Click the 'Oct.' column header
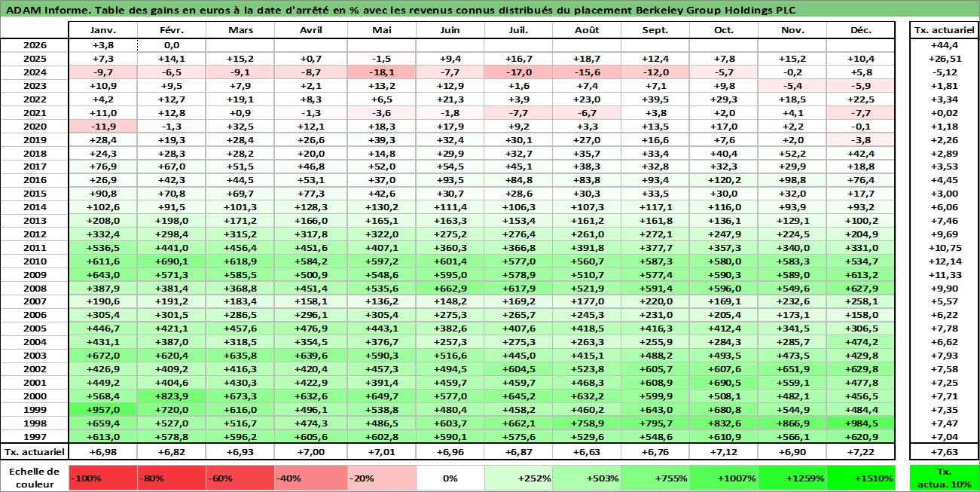This screenshot has height=492, width=980. [x=723, y=30]
